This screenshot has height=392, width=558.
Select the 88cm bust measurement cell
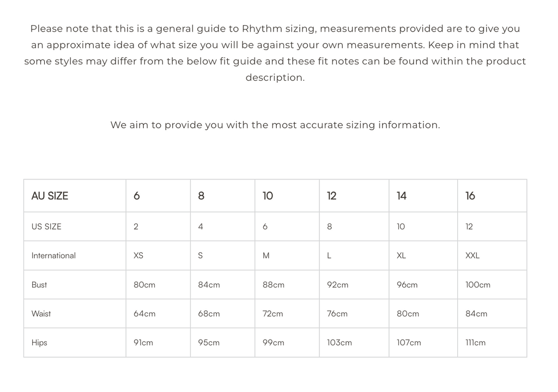[274, 285]
